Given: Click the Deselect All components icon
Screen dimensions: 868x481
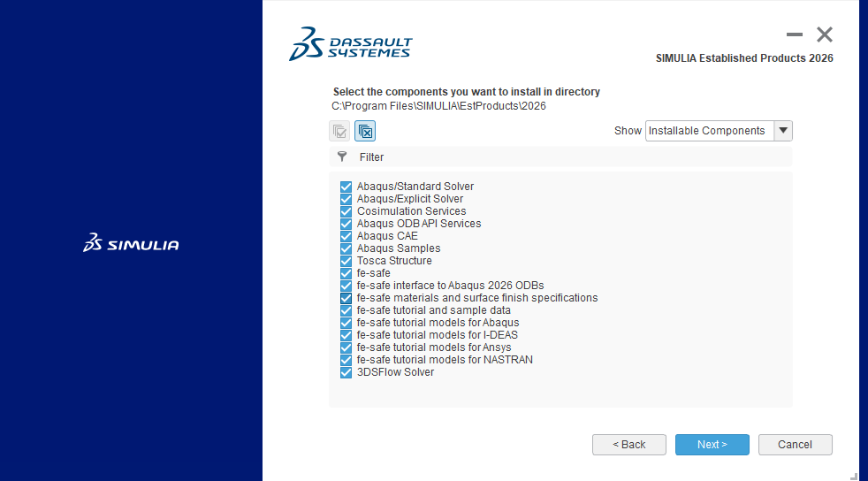Looking at the screenshot, I should point(365,131).
